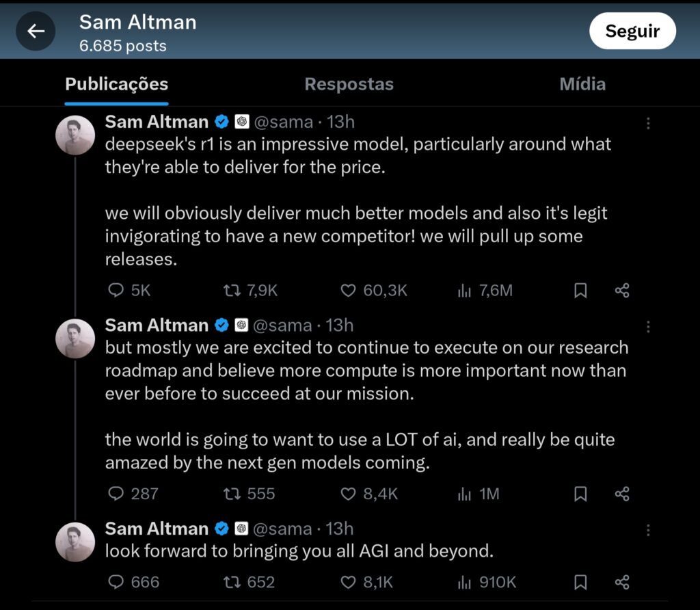Open the three-dot menu on the first tweet
Image resolution: width=700 pixels, height=610 pixels.
click(x=648, y=123)
